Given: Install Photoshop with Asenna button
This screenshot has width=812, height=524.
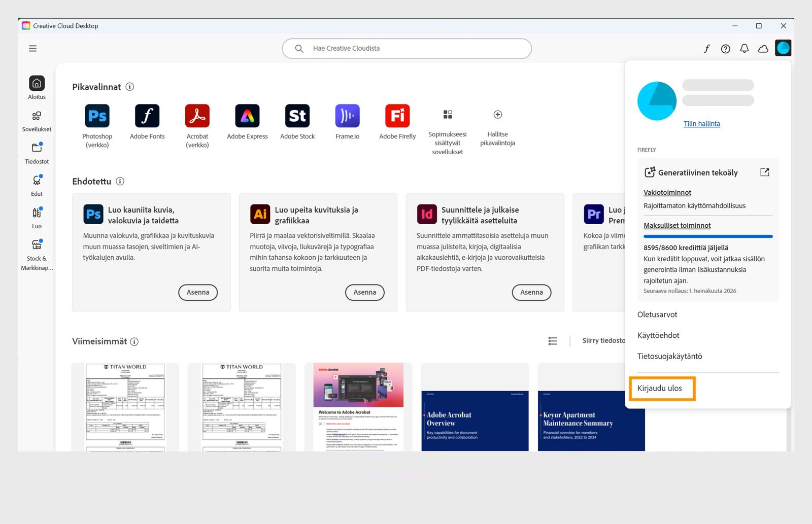Looking at the screenshot, I should pos(198,292).
